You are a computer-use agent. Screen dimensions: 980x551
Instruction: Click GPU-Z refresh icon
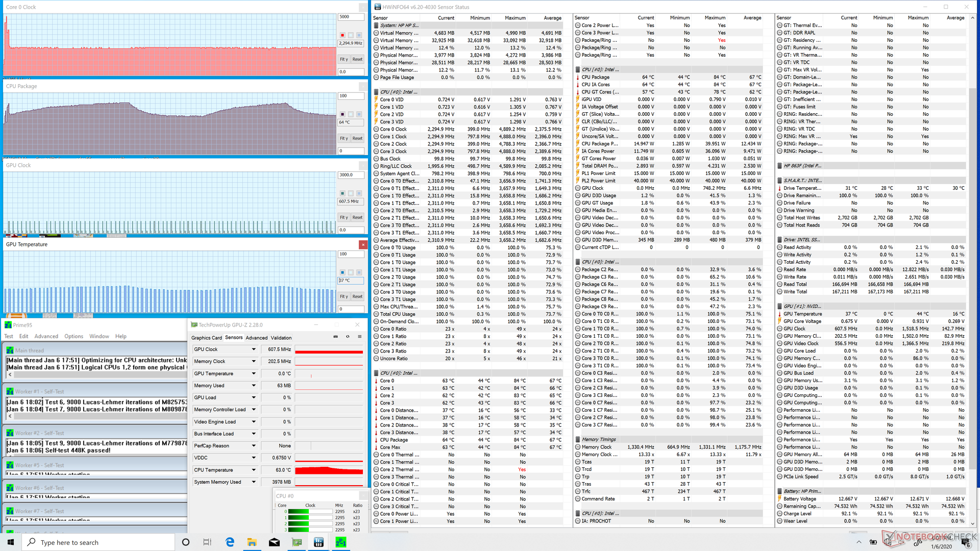348,337
